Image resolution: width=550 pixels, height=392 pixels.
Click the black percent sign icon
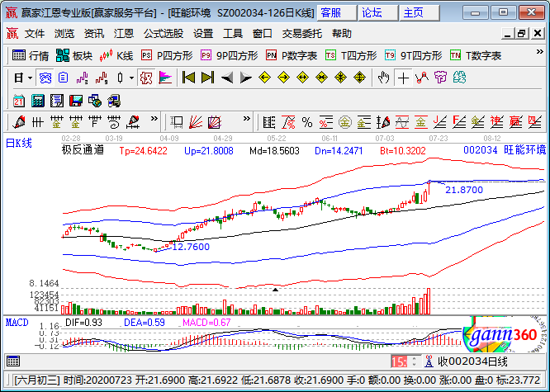click(x=307, y=122)
